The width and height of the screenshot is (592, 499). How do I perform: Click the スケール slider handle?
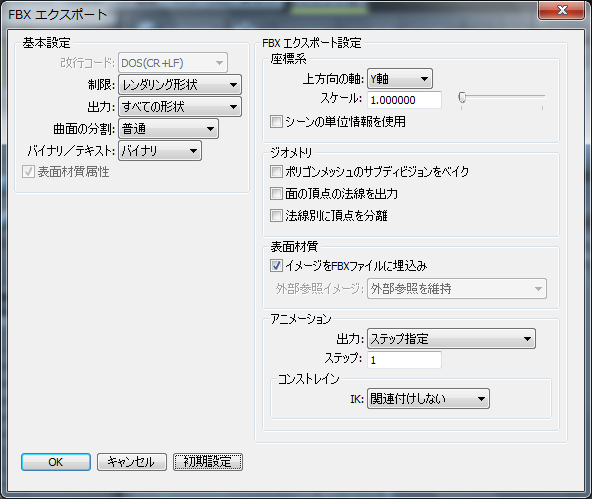tap(462, 97)
